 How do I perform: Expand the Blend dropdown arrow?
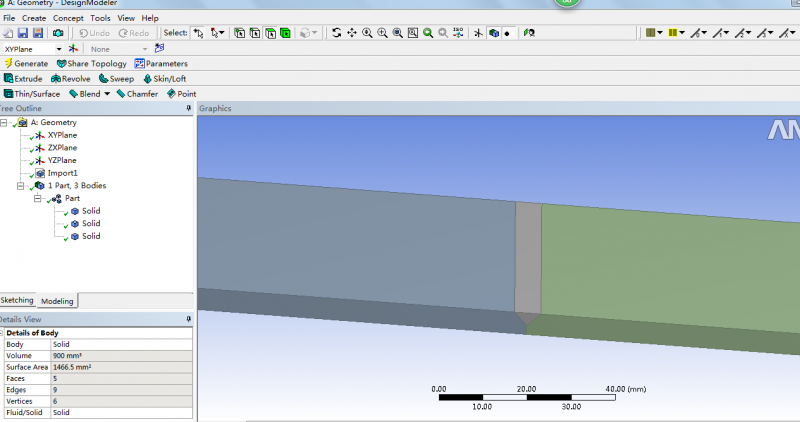pyautogui.click(x=107, y=94)
